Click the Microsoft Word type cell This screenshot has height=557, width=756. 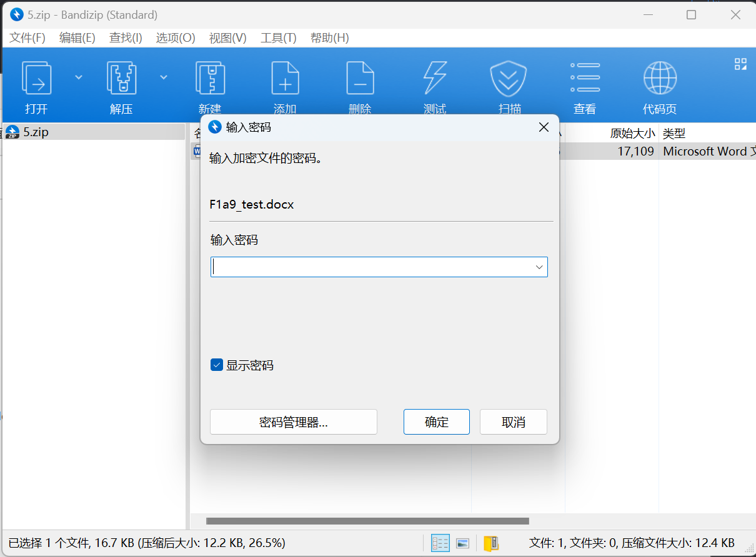click(709, 151)
